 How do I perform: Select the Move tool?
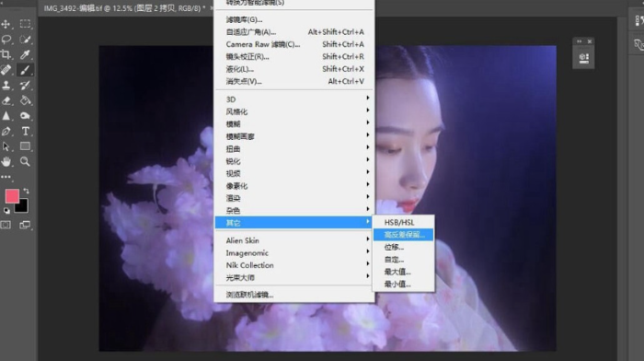pyautogui.click(x=6, y=24)
